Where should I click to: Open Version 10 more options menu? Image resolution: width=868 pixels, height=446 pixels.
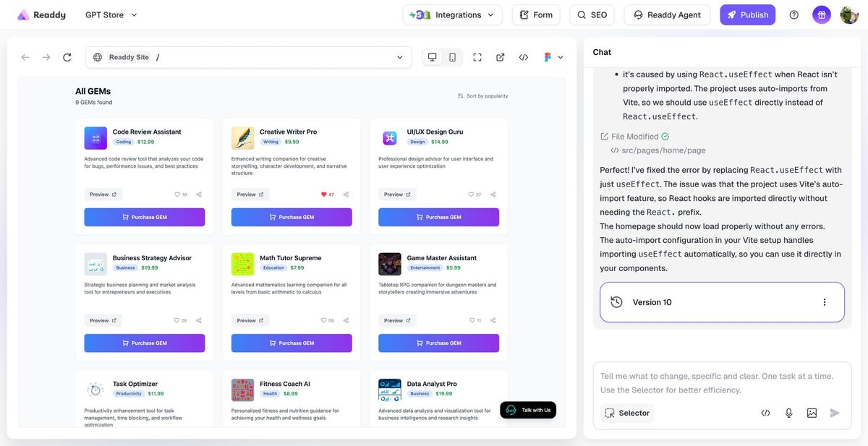(825, 302)
